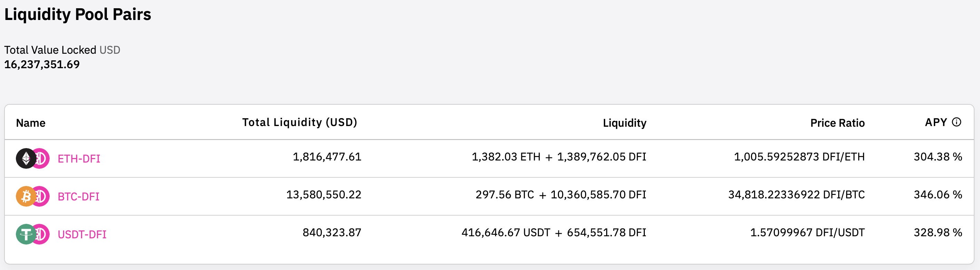Click the Liquidity Pool Pairs heading
Viewport: 980px width, 270px height.
click(x=78, y=14)
